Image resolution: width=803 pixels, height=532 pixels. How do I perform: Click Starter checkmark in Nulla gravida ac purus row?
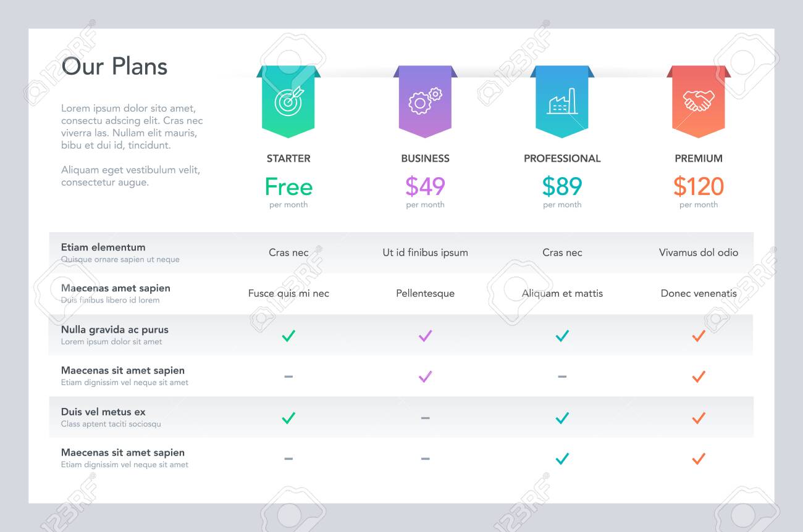[x=288, y=336]
